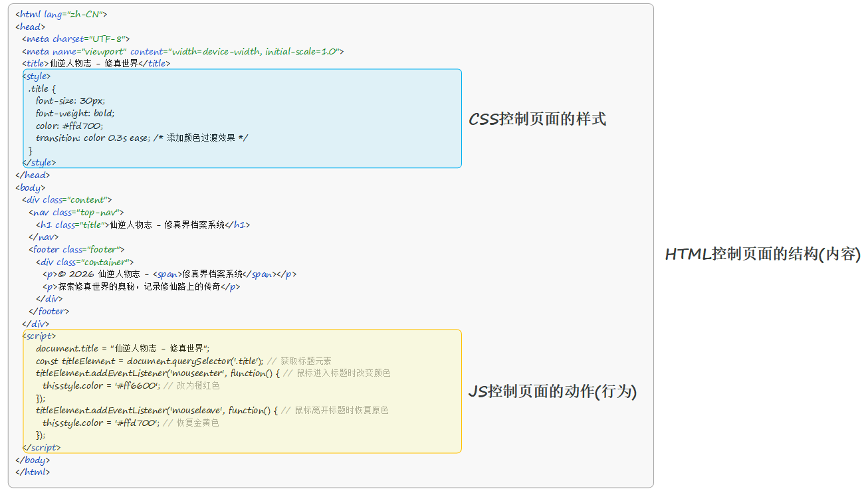
Task: Select the footer class="footer" line
Action: tap(77, 250)
